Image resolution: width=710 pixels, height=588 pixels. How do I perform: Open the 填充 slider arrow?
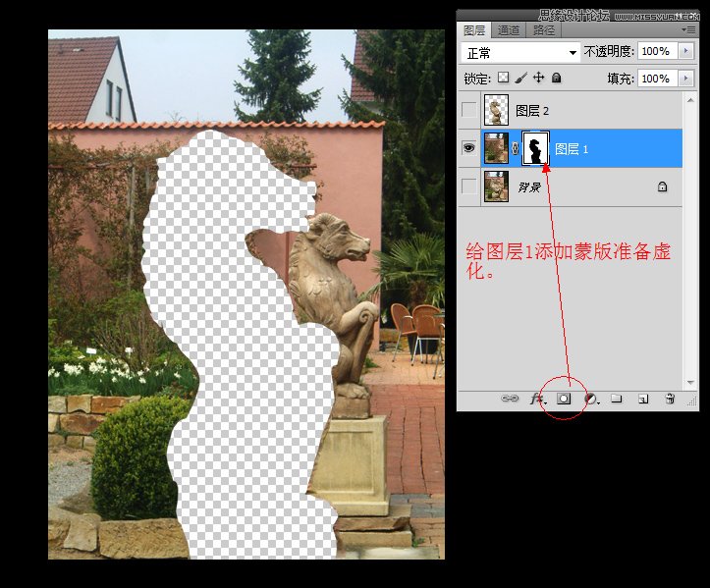pyautogui.click(x=685, y=79)
